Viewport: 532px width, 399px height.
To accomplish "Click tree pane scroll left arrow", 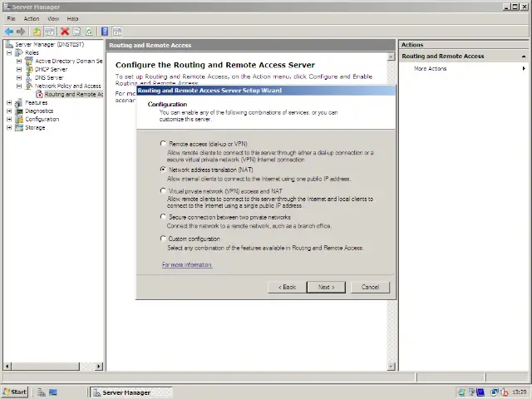I will click(7, 366).
